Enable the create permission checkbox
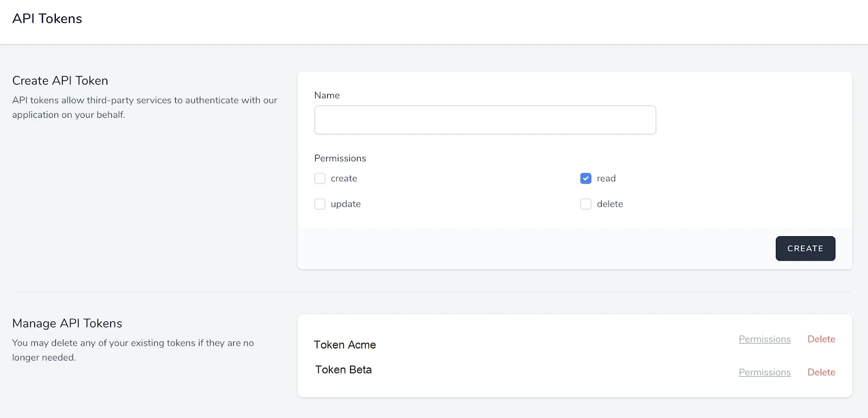Image resolution: width=868 pixels, height=418 pixels. tap(320, 179)
